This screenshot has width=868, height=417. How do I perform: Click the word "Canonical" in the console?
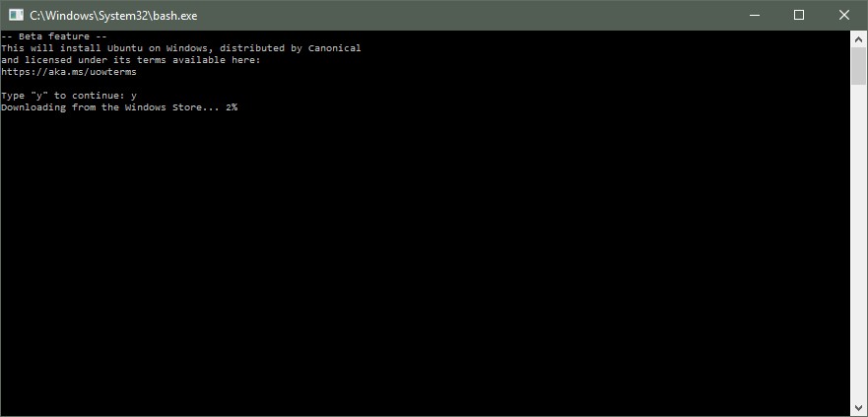click(x=335, y=48)
